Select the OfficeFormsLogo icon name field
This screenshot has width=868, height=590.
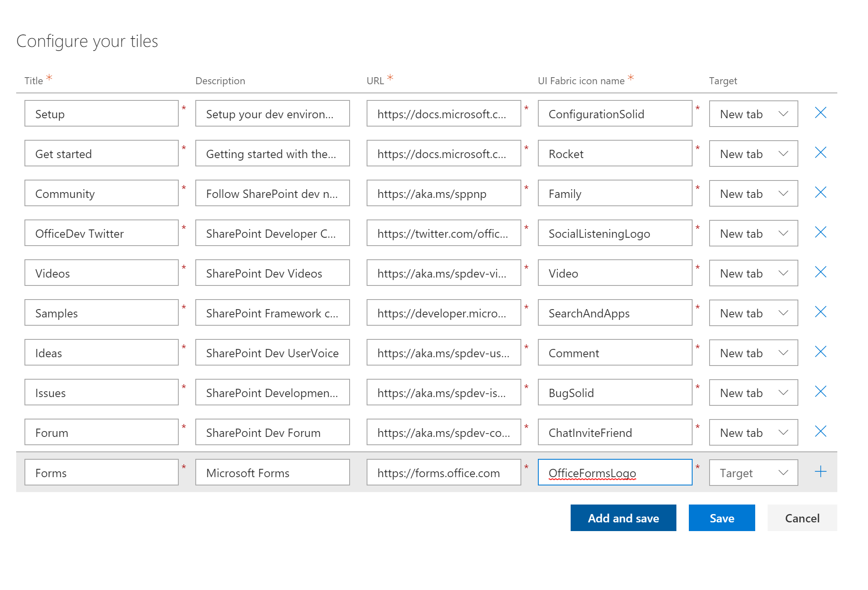pyautogui.click(x=615, y=472)
